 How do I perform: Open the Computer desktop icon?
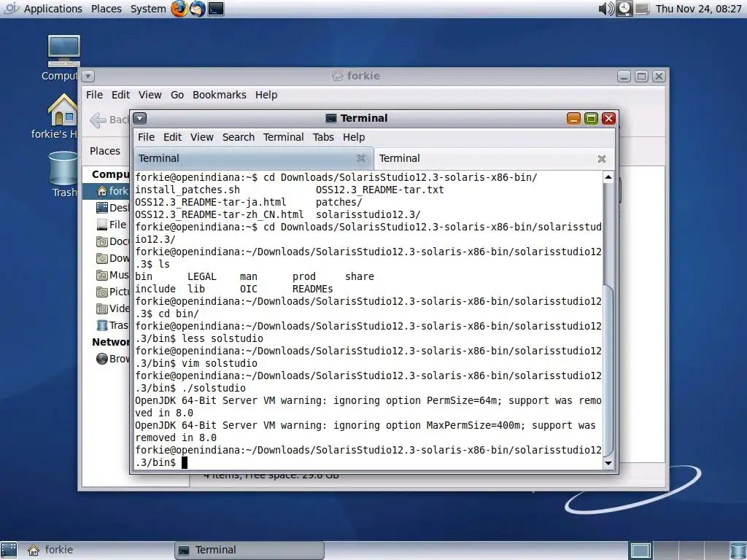63,57
